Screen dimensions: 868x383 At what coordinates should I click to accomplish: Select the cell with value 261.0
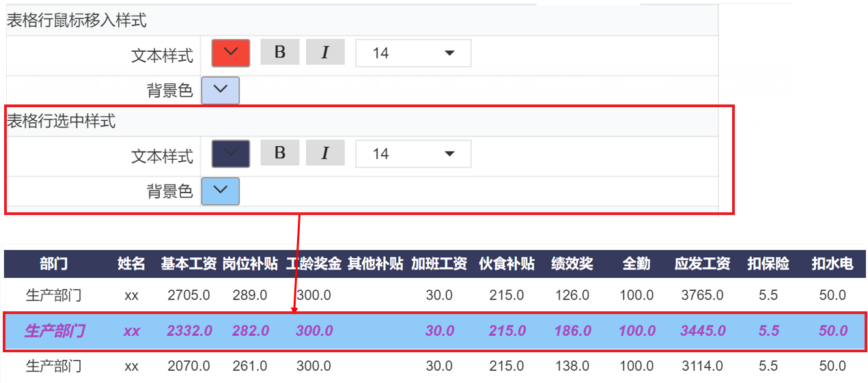click(250, 366)
